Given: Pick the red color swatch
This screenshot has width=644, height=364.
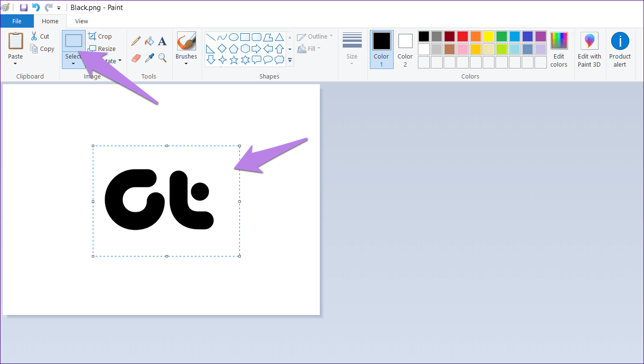Looking at the screenshot, I should (463, 37).
